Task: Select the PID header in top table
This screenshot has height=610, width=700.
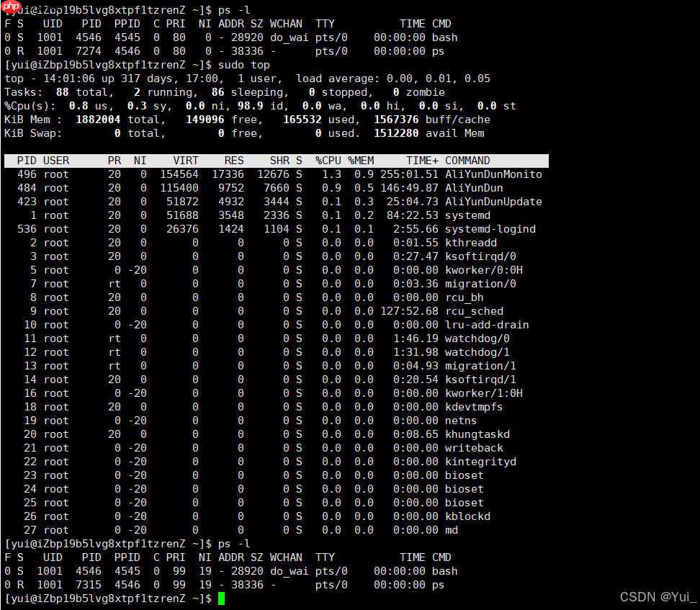Action: [x=27, y=161]
